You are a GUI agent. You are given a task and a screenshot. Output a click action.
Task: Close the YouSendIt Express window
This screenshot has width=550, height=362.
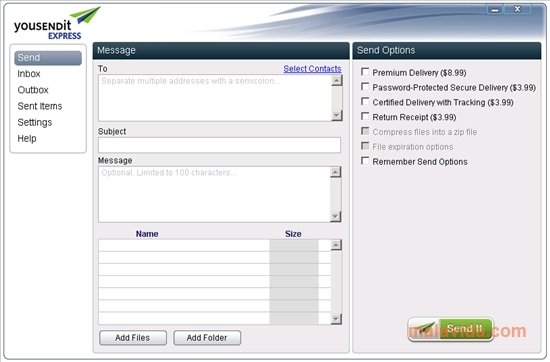(517, 9)
